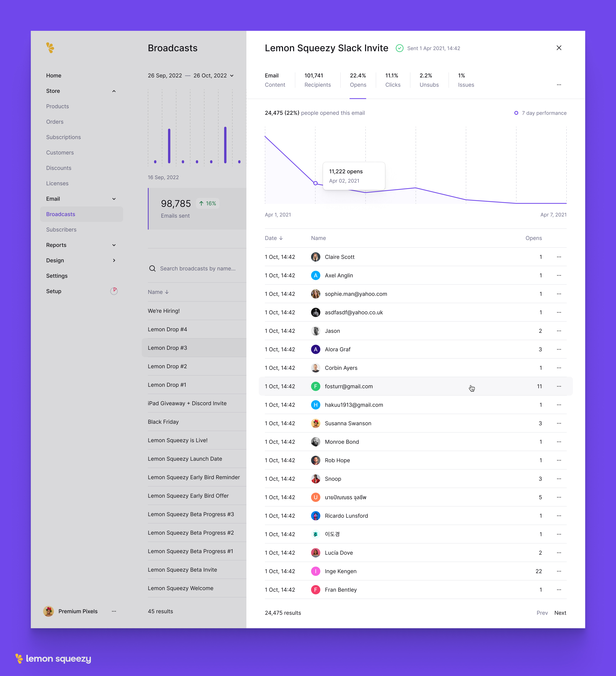This screenshot has height=676, width=616.
Task: Select the Apr 02 data point on the opens chart
Action: (x=315, y=183)
